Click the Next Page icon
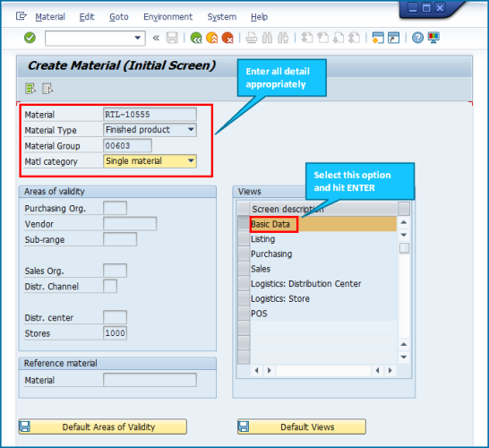Screen dimensions: 489x448 (339, 38)
